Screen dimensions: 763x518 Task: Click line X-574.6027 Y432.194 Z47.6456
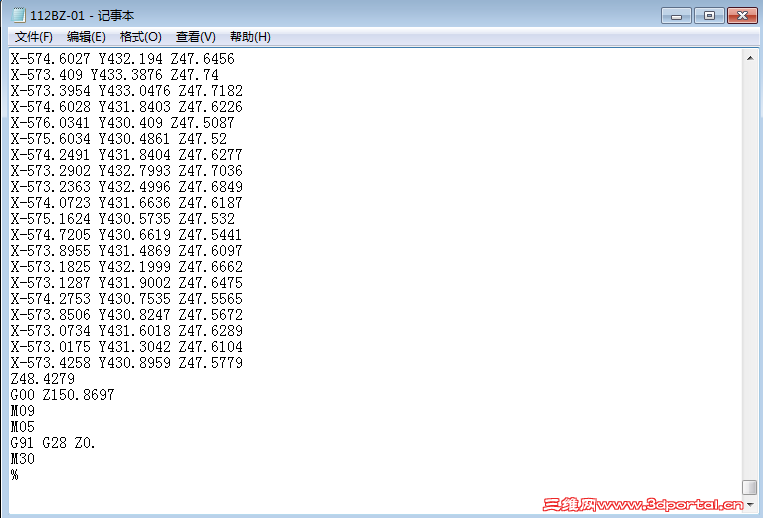123,59
